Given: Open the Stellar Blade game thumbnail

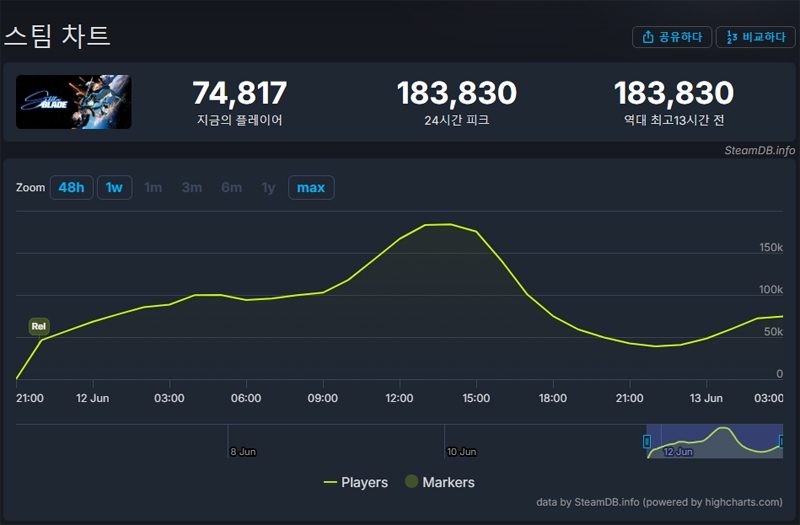Looking at the screenshot, I should pyautogui.click(x=73, y=102).
